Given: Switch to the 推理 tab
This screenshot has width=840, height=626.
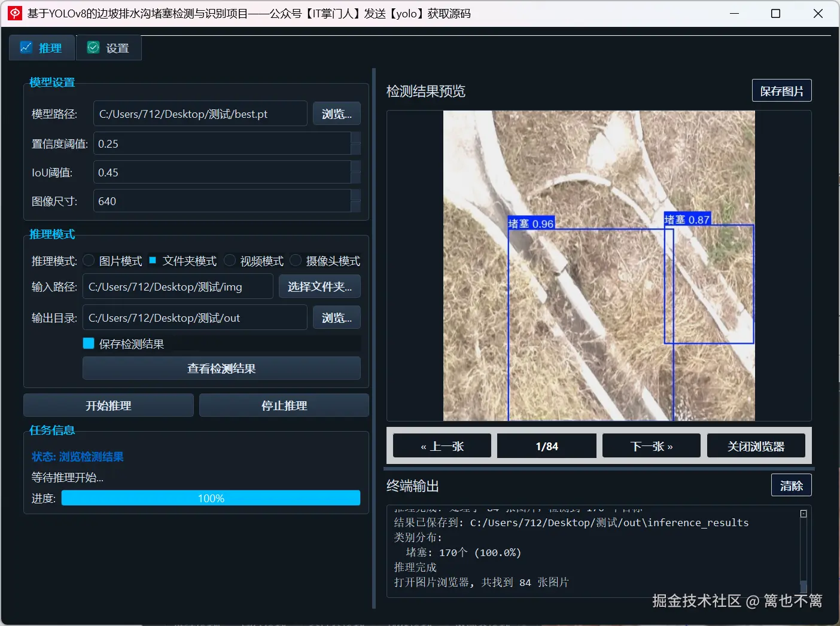Looking at the screenshot, I should (41, 47).
